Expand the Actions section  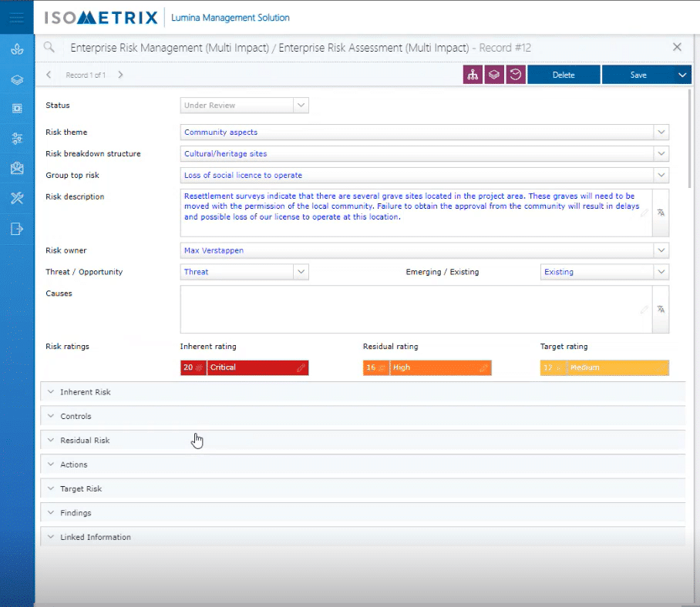point(73,464)
